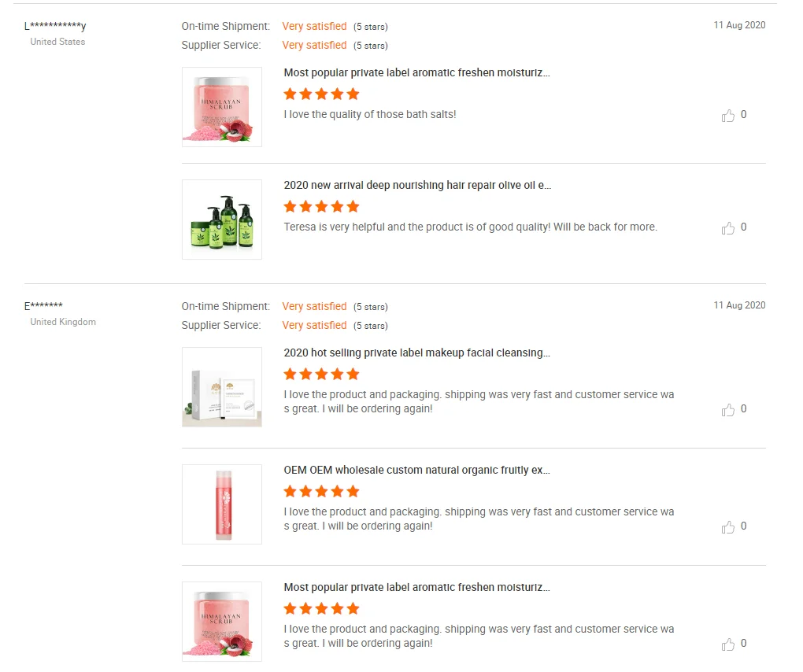Click reviewer name L***********y
Screen dimensions: 803x672
(55, 26)
